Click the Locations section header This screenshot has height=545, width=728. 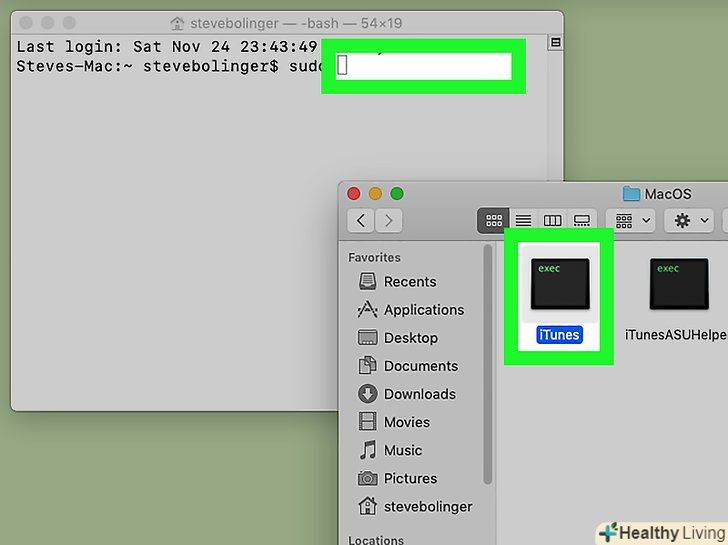pyautogui.click(x=376, y=540)
